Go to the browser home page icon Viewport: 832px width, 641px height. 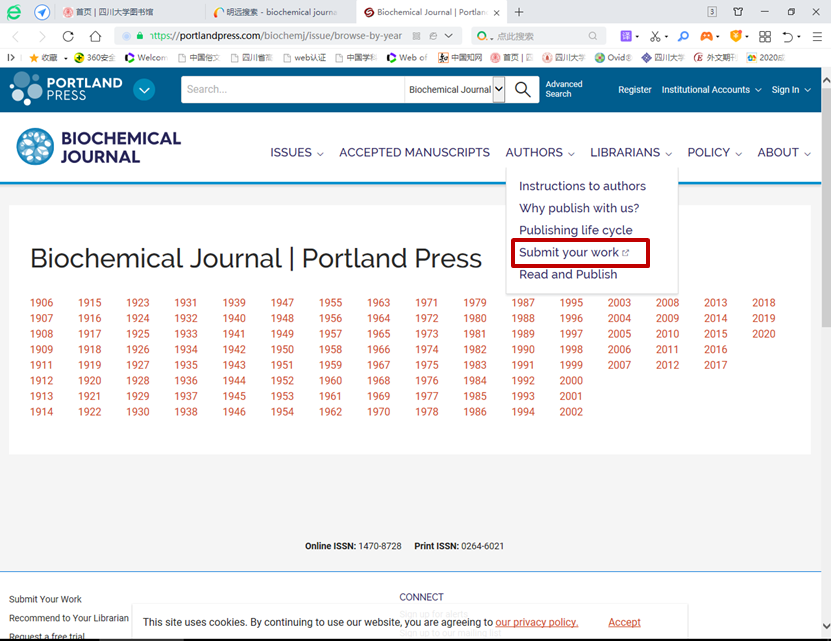(x=95, y=36)
